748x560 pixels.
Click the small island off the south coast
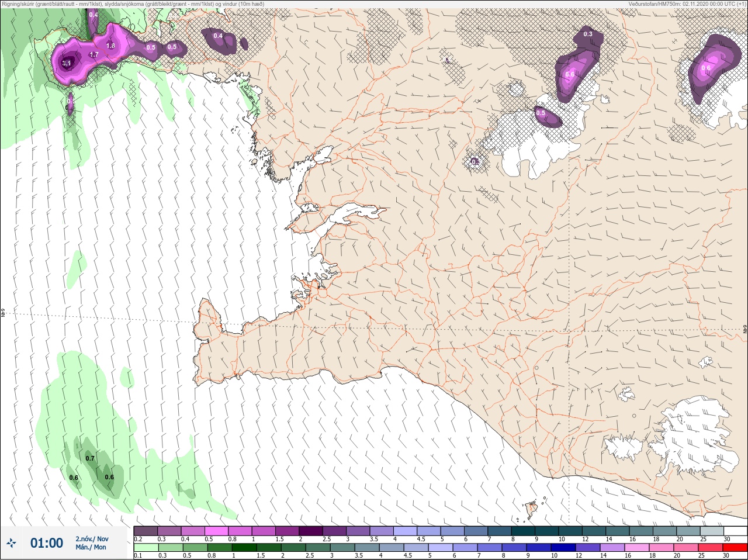point(532,510)
